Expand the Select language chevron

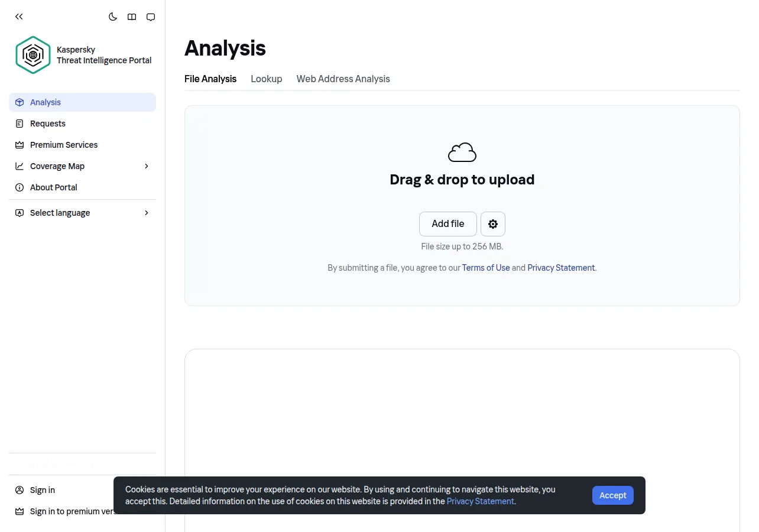click(x=147, y=213)
